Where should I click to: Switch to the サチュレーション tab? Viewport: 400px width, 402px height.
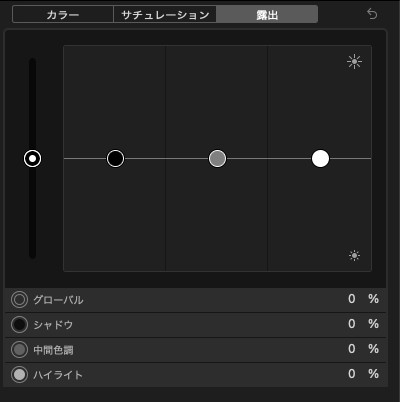pyautogui.click(x=165, y=15)
